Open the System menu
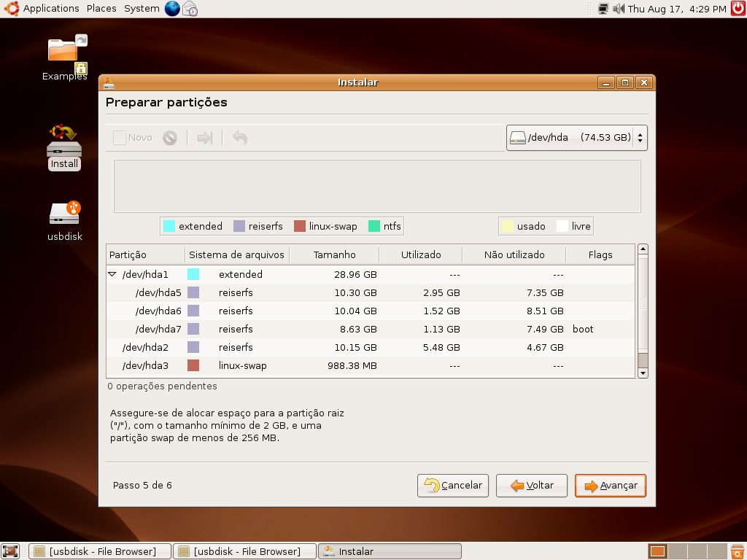The height and width of the screenshot is (560, 747). tap(142, 9)
